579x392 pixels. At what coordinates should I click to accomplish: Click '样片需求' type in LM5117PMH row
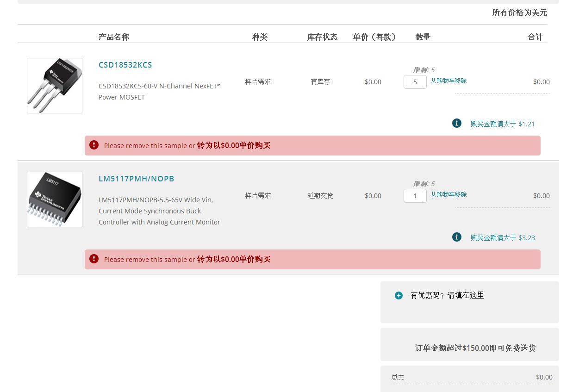[x=258, y=195]
